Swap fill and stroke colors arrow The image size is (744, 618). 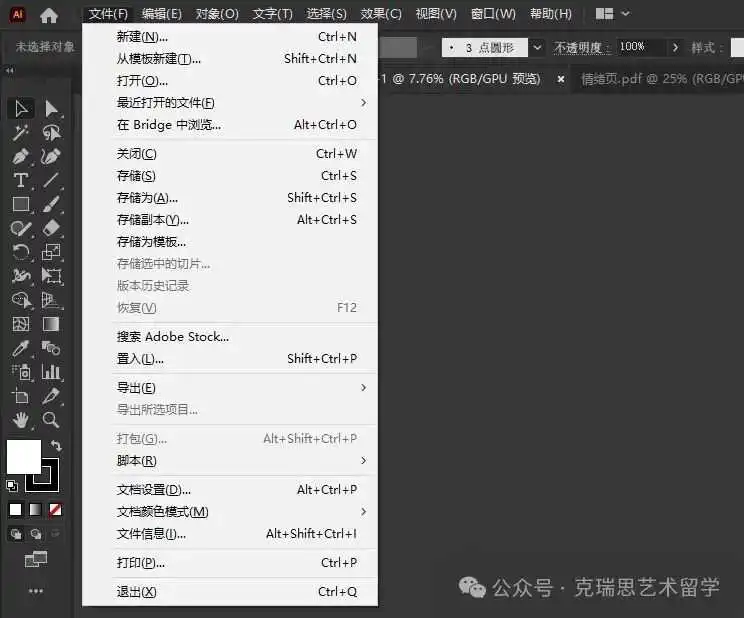(x=56, y=445)
